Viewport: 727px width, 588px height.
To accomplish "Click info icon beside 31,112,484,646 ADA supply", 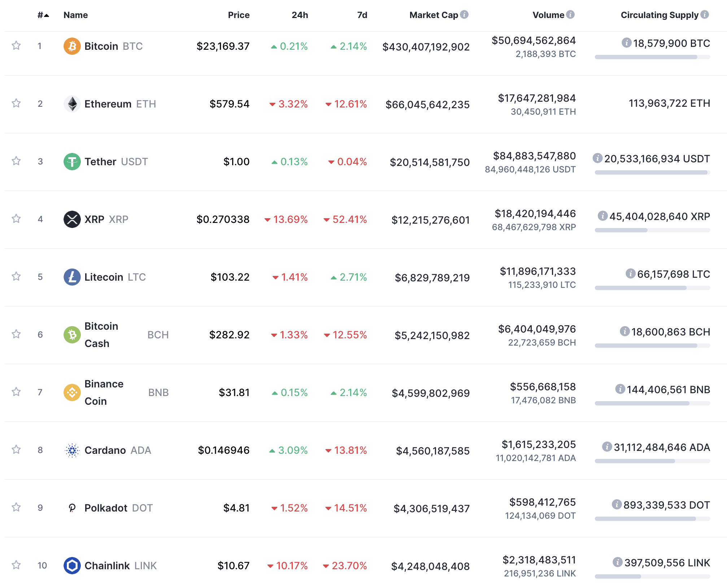I will click(607, 447).
